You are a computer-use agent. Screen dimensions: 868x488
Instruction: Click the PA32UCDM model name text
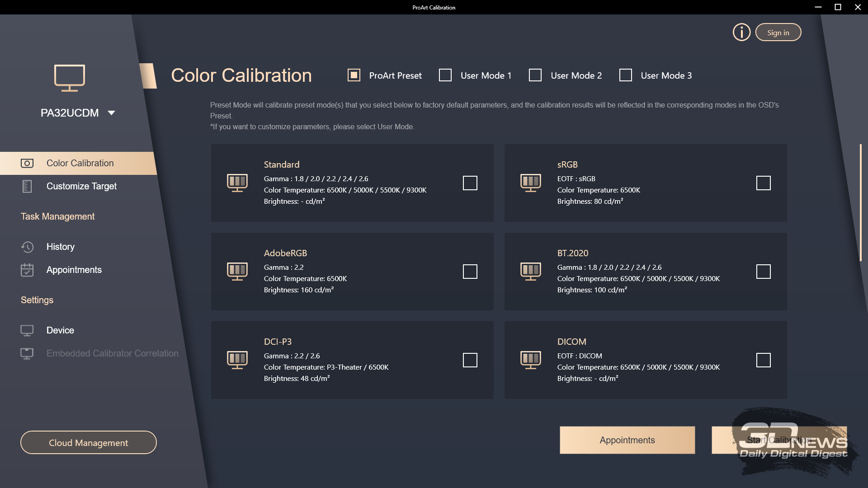pos(70,113)
